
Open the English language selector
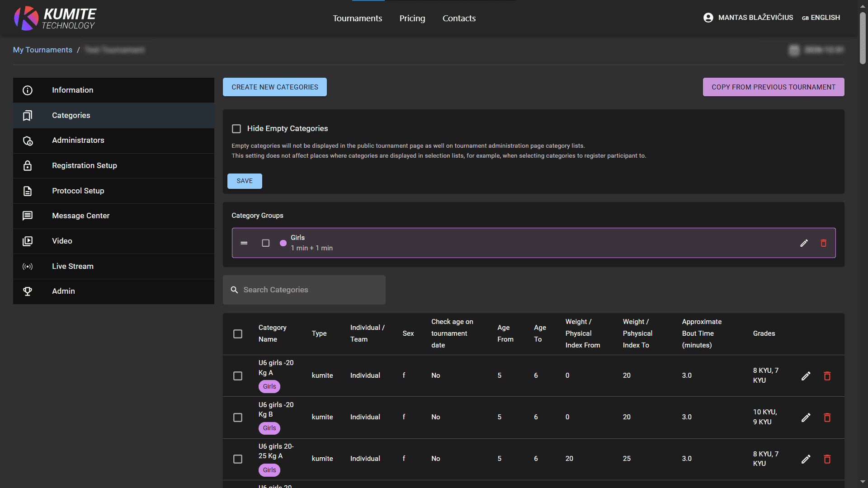pyautogui.click(x=821, y=18)
